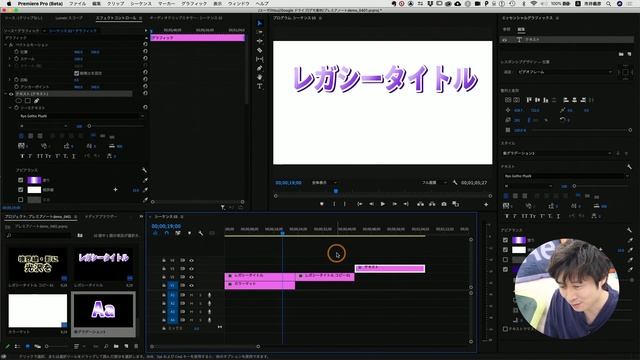Step forward one frame in Program monitor

394,204
